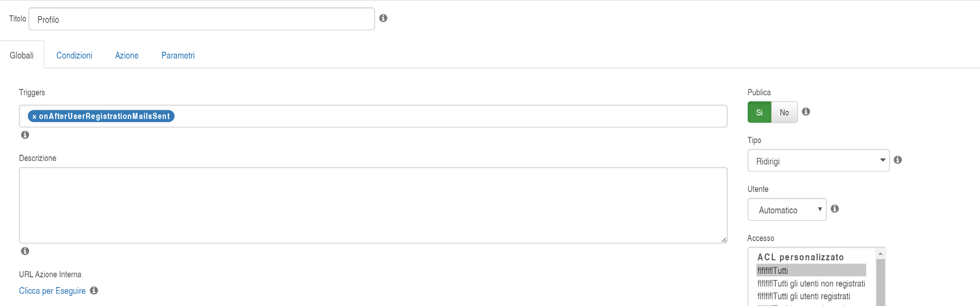Focus the Descrizione text area

373,205
